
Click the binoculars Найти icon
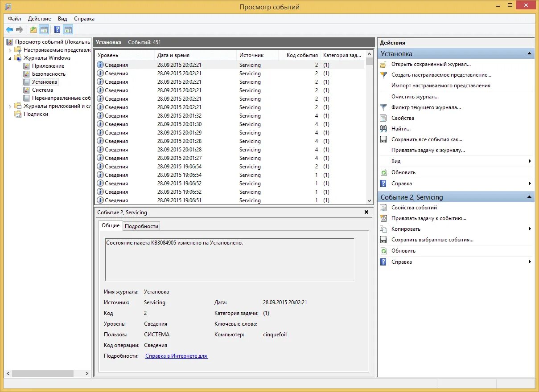383,129
